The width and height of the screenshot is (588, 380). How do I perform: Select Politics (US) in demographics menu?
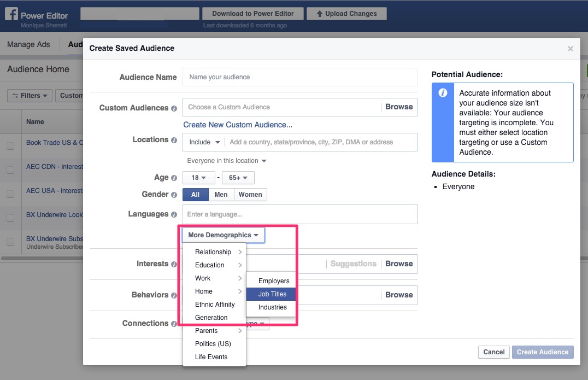point(213,344)
